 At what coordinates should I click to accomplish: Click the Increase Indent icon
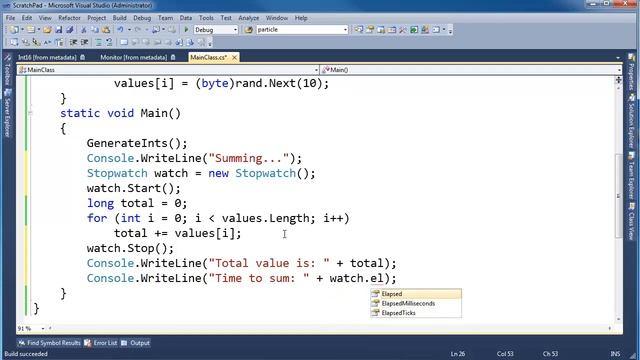point(84,42)
